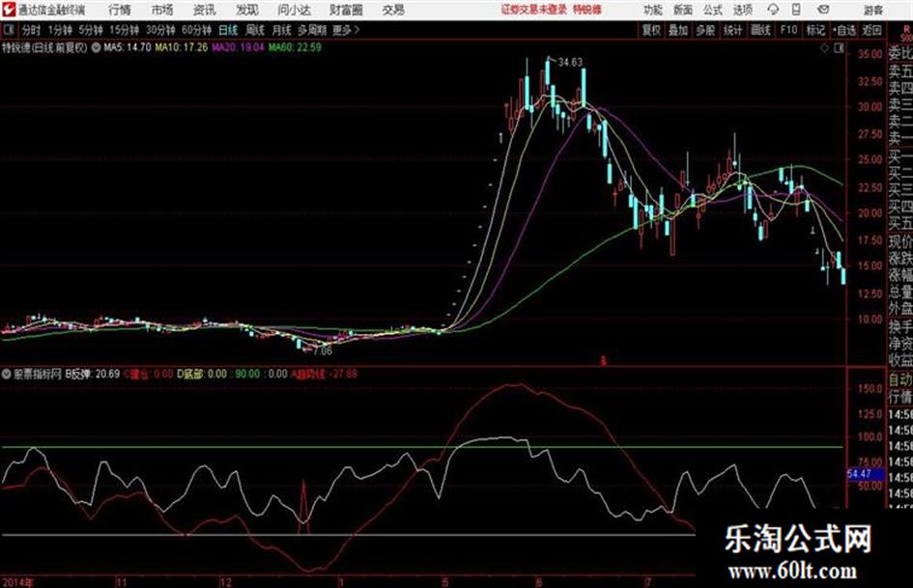This screenshot has height=588, width=913.
Task: Click the MA20: 19.04 indicator value
Action: [238, 47]
